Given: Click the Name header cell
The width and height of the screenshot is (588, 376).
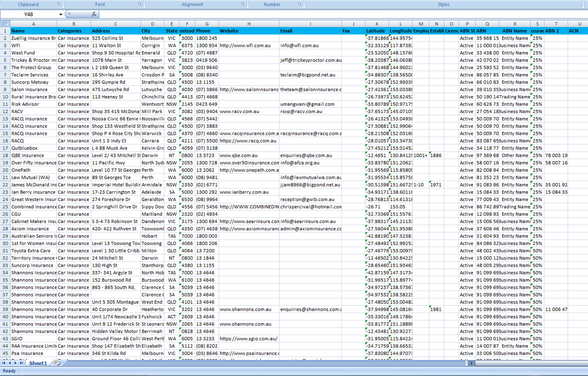Looking at the screenshot, I should point(33,31).
